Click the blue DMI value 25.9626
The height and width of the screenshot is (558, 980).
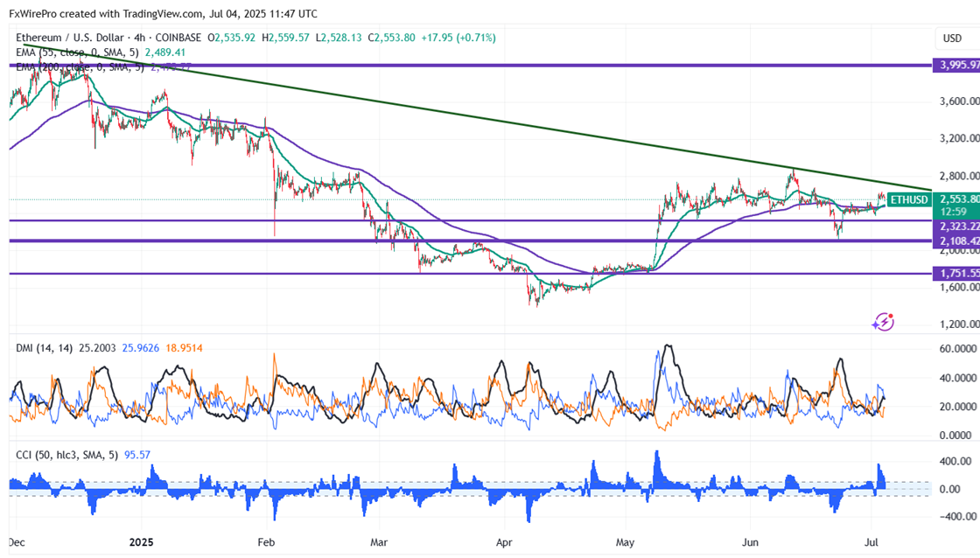click(141, 348)
